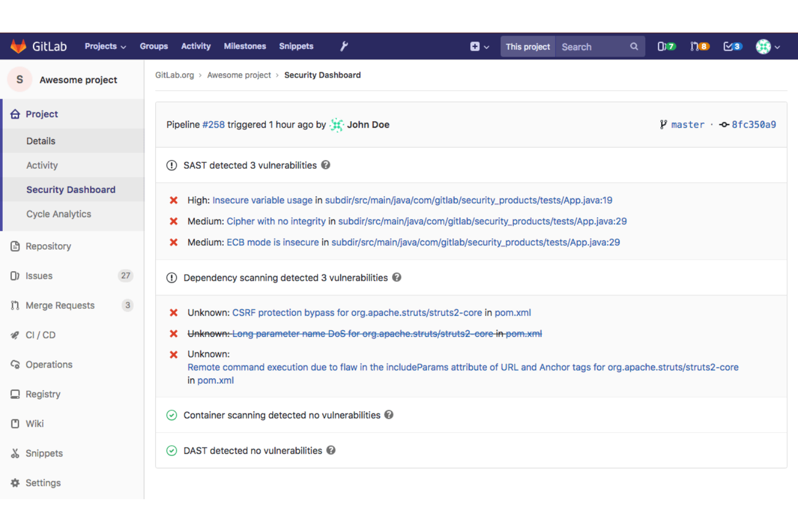Click the Merge Requests icon in sidebar
798x532 pixels.
[x=15, y=306]
